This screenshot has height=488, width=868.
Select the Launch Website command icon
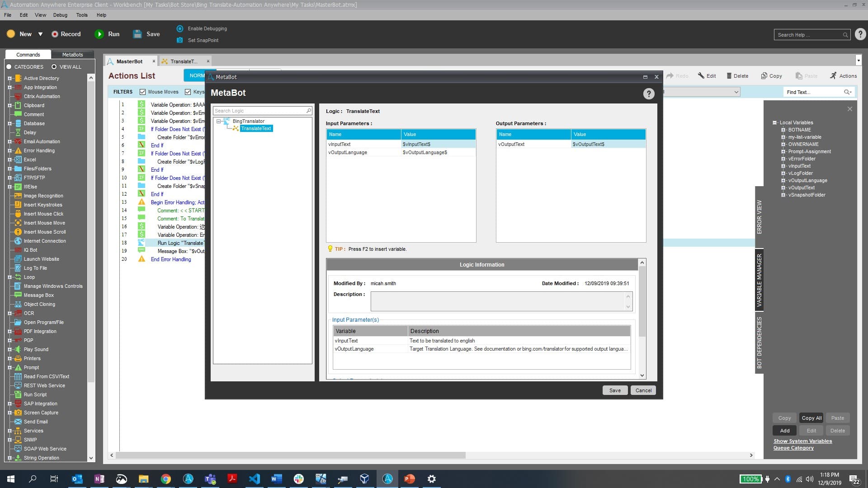(18, 259)
